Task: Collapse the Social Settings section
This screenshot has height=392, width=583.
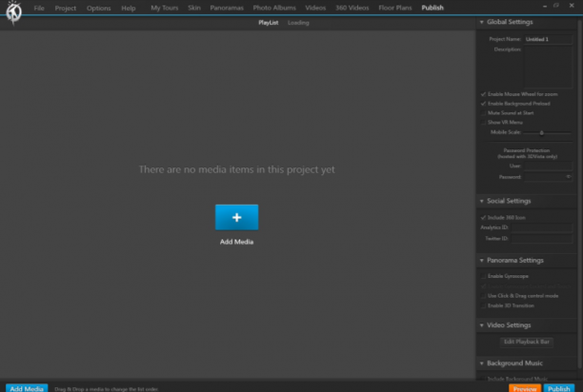Action: 481,201
